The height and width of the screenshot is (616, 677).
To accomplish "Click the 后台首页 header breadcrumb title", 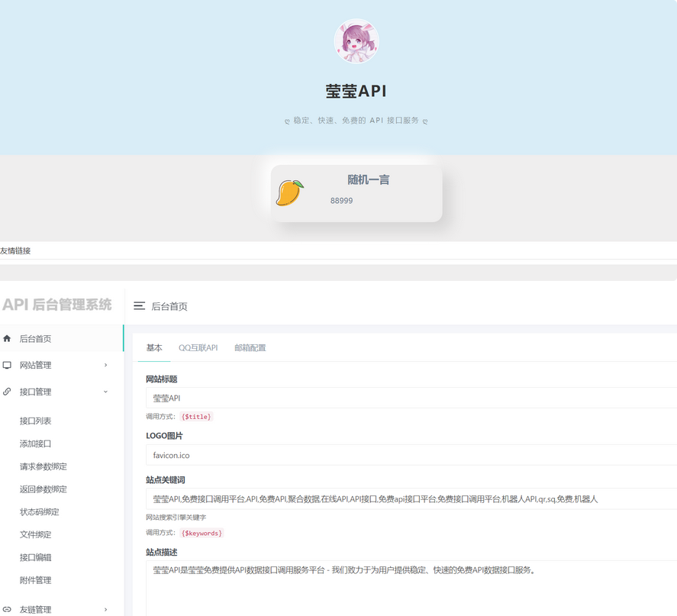I will point(169,307).
